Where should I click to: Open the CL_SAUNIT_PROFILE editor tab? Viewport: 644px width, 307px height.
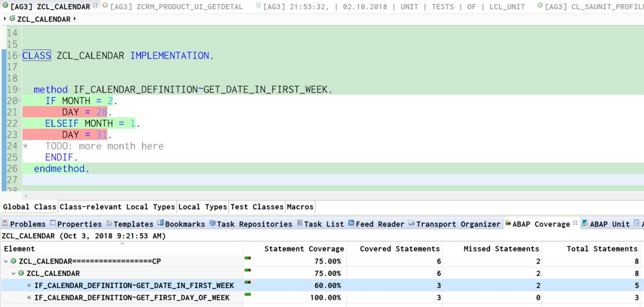coord(590,7)
